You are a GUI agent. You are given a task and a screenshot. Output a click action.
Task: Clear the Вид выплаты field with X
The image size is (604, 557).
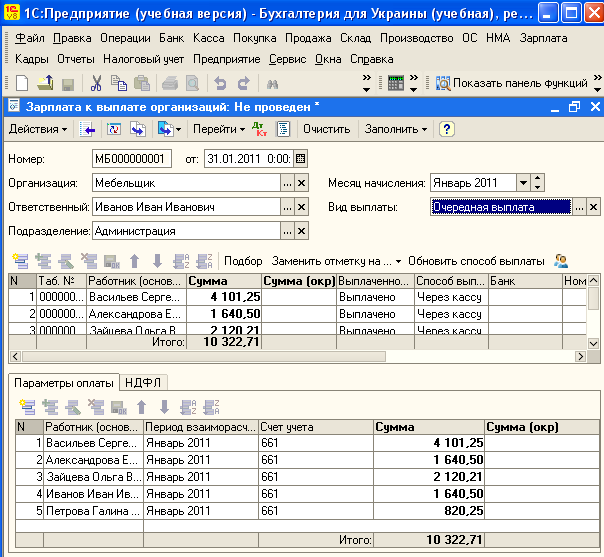click(x=594, y=207)
